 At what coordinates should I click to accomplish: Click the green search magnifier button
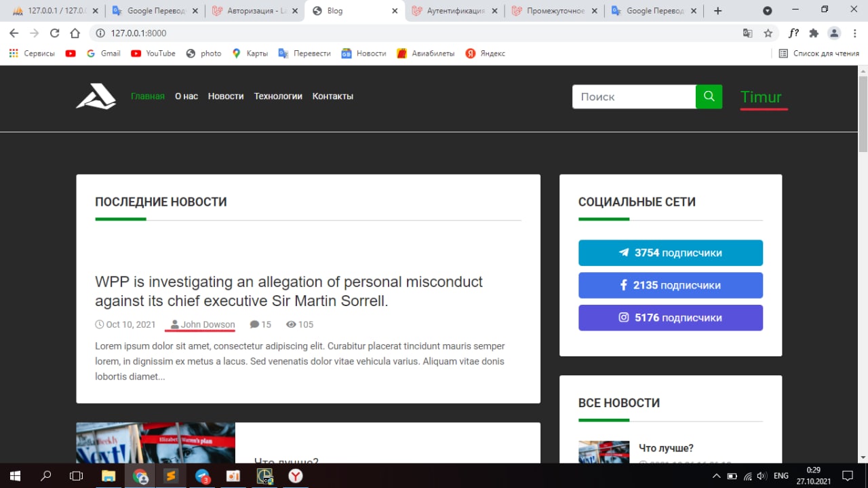point(709,96)
